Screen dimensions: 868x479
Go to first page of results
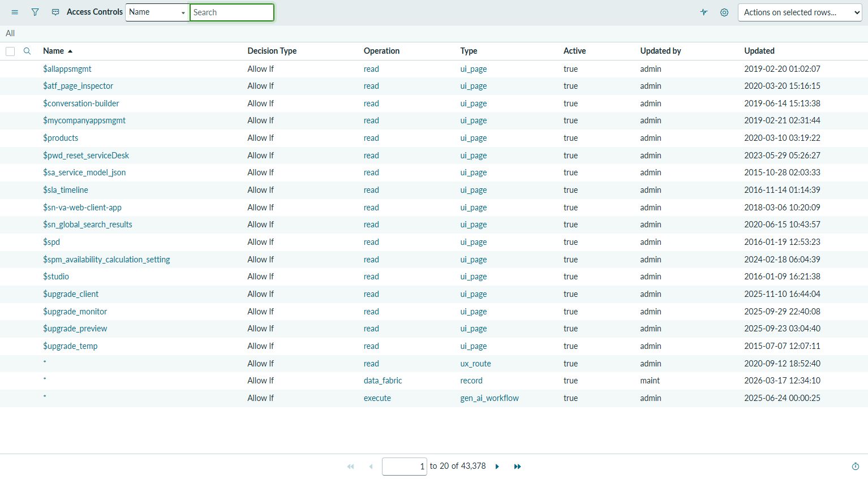[x=351, y=467]
